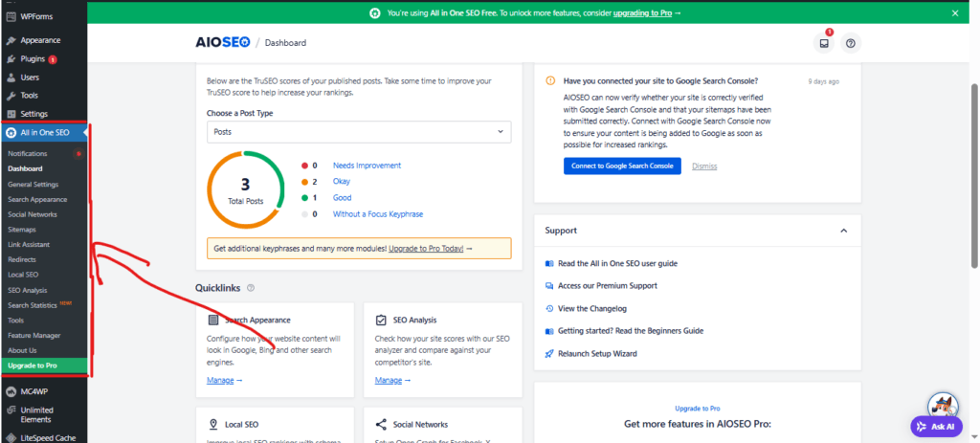
Task: Open Search Statistics submenu item
Action: click(33, 305)
